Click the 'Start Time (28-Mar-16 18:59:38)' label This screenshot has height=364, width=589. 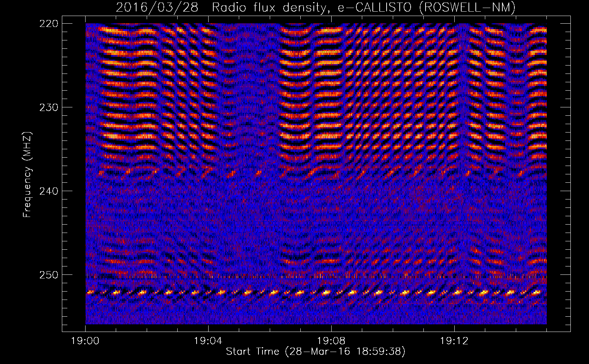pos(315,352)
